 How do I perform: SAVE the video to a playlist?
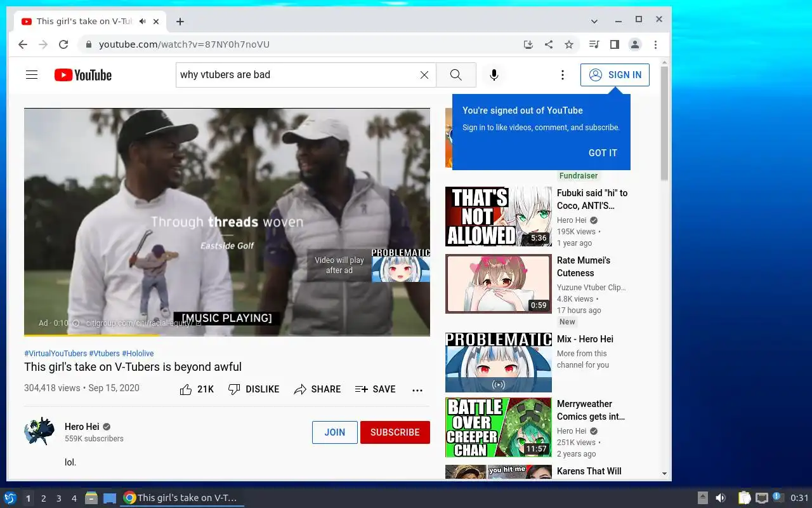376,389
